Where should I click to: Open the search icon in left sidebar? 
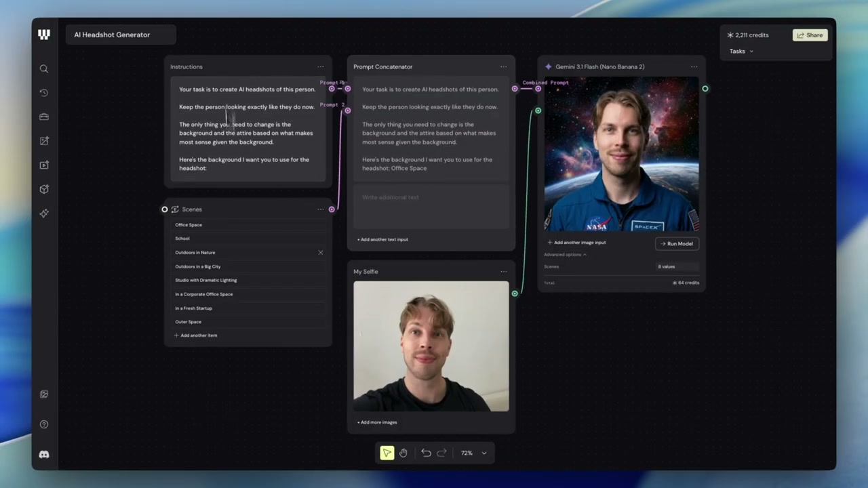click(x=44, y=68)
